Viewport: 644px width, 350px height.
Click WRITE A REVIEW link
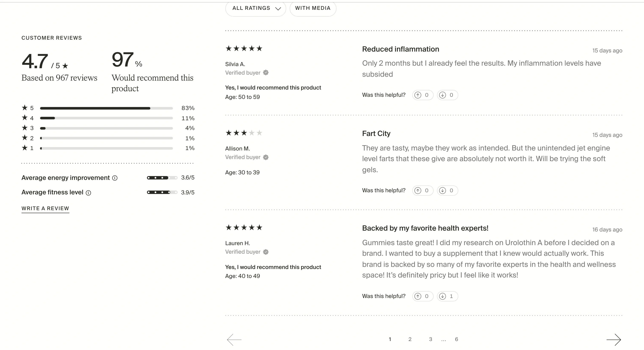(45, 208)
